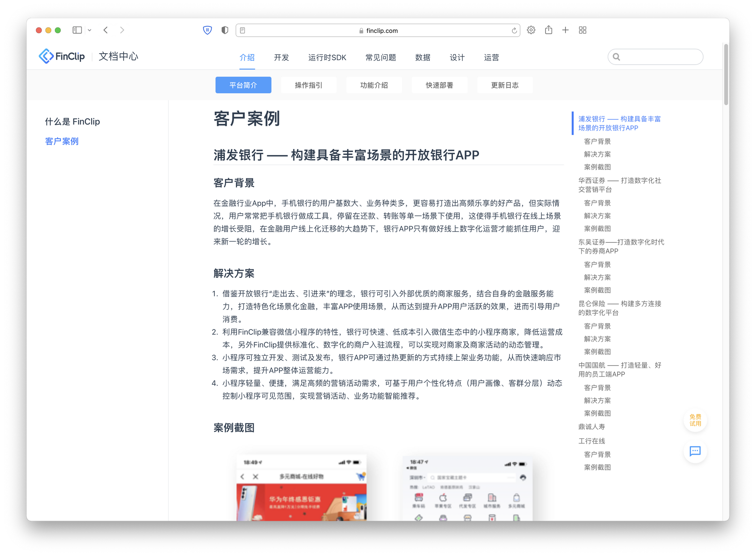756x556 pixels.
Task: Select the 常见问题 tab
Action: (x=381, y=57)
